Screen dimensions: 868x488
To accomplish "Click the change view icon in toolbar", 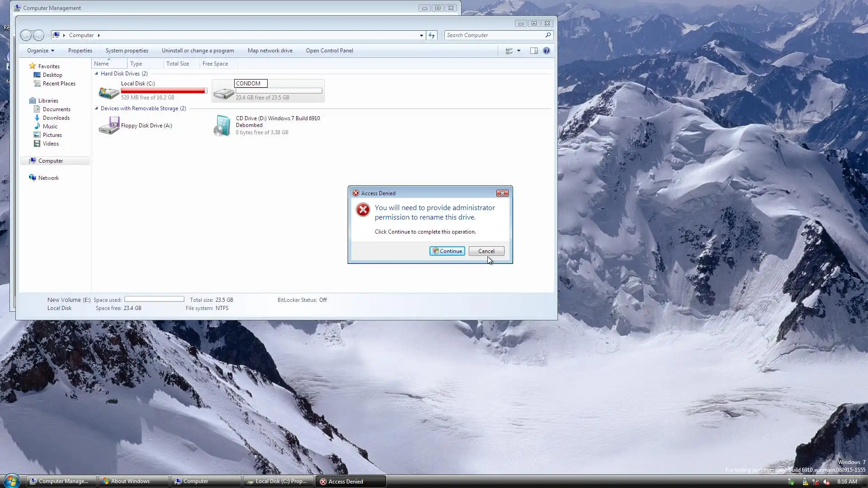I will click(x=509, y=51).
